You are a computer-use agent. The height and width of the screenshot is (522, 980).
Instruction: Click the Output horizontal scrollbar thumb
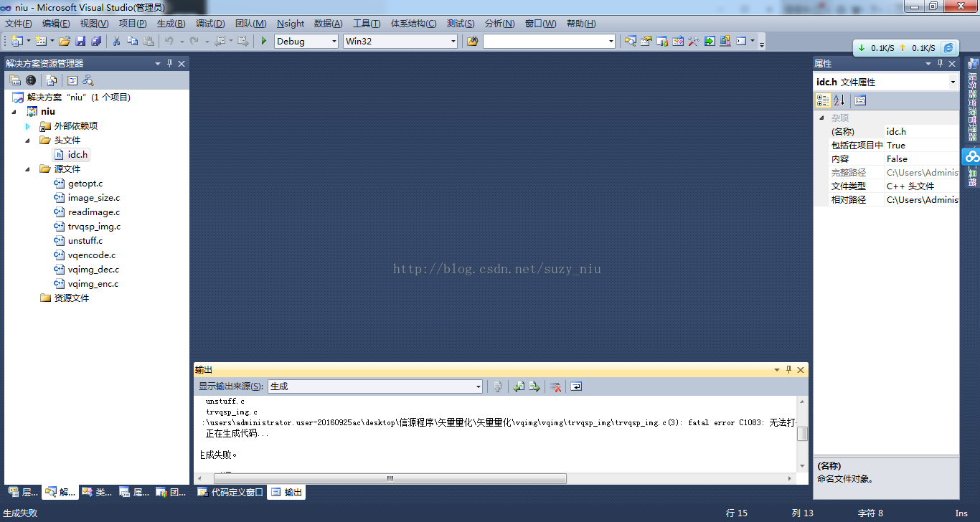point(390,478)
